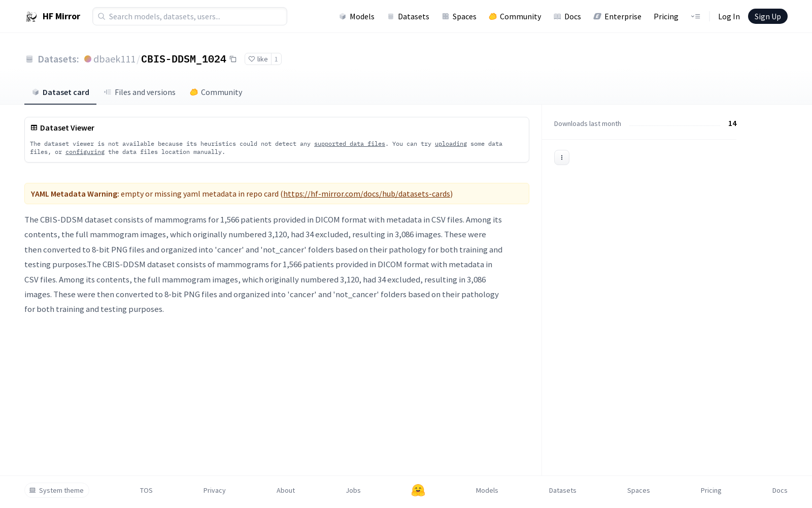The height and width of the screenshot is (508, 812).
Task: Switch to Dataset card tab
Action: tap(60, 92)
